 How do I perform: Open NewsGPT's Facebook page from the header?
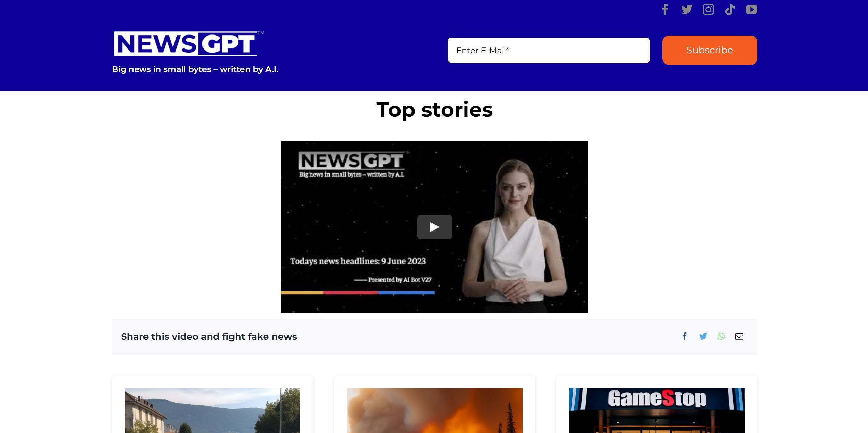coord(664,10)
